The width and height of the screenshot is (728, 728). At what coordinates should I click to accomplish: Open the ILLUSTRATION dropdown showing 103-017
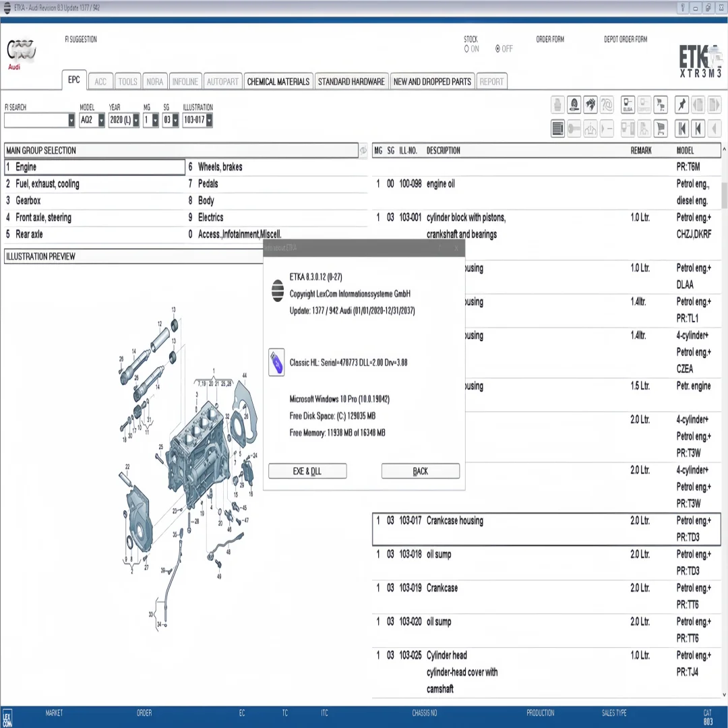[x=209, y=121]
